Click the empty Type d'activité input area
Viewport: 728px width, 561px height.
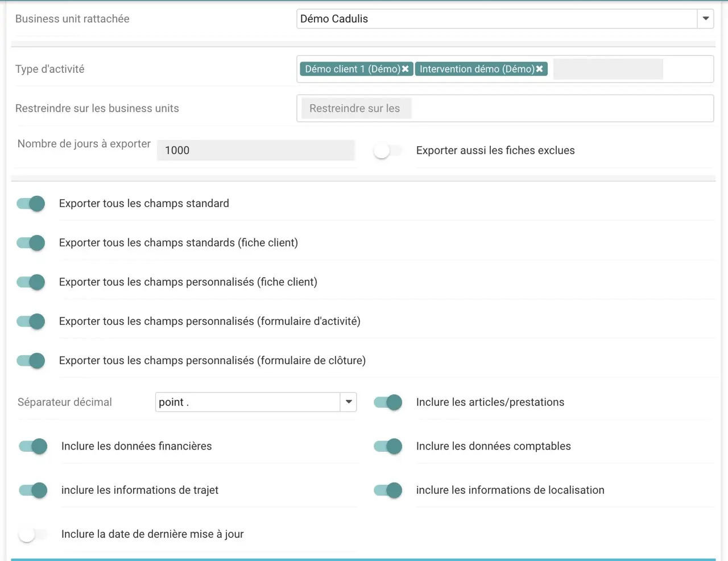coord(607,69)
